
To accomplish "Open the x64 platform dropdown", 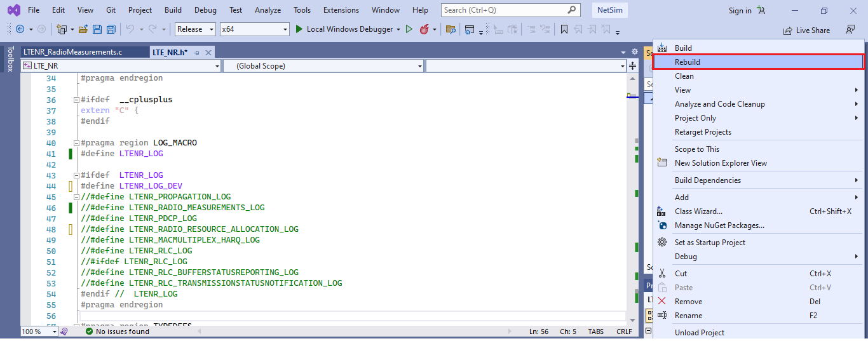I will pos(254,29).
